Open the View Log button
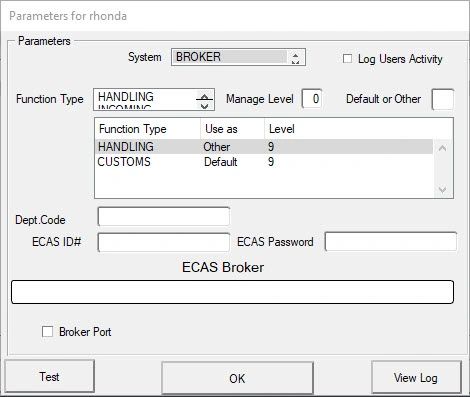 (x=416, y=377)
